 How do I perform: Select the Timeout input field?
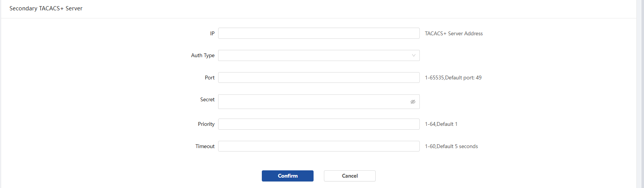pyautogui.click(x=319, y=146)
